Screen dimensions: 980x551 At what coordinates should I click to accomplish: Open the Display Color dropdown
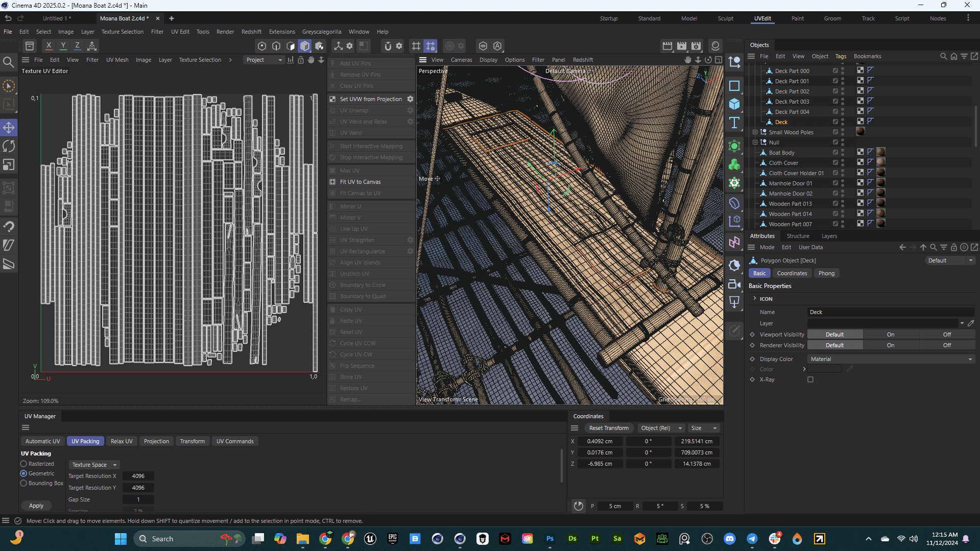(x=891, y=359)
